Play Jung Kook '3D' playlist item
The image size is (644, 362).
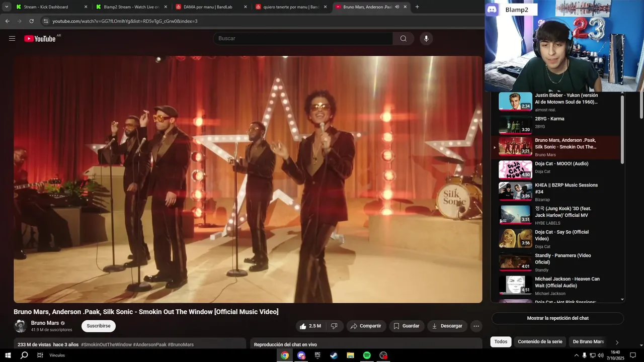tap(555, 215)
